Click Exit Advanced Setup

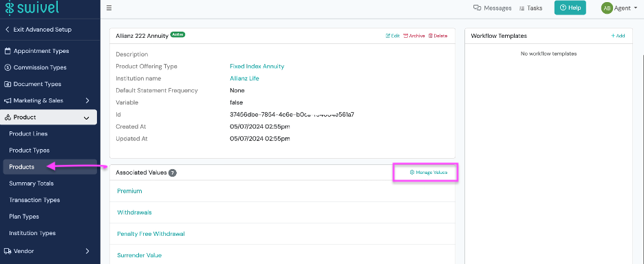point(39,30)
